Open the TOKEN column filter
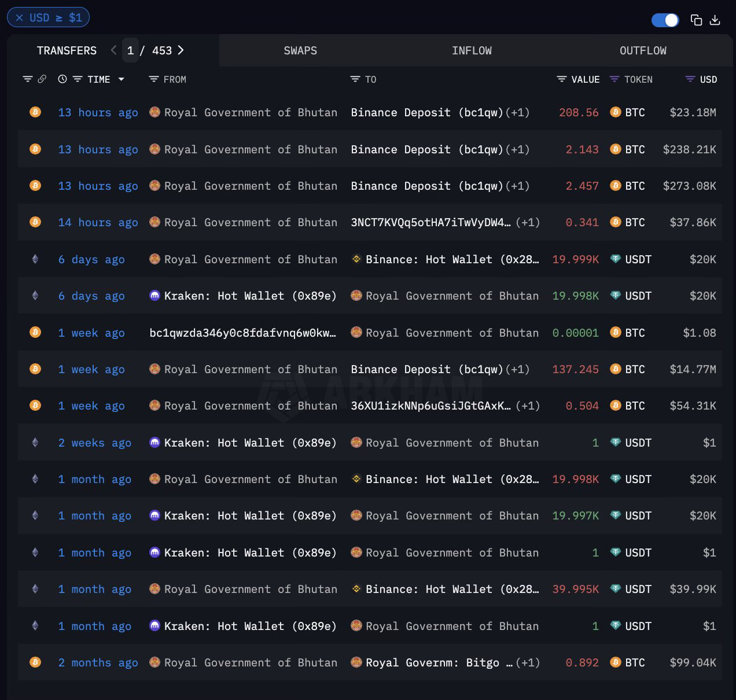The image size is (736, 700). coord(614,79)
